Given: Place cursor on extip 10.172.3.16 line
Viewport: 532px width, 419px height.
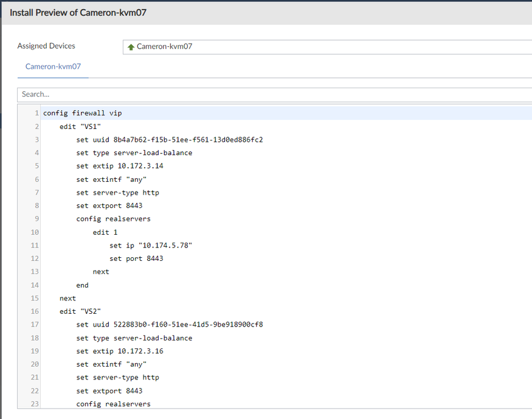Looking at the screenshot, I should coord(119,351).
